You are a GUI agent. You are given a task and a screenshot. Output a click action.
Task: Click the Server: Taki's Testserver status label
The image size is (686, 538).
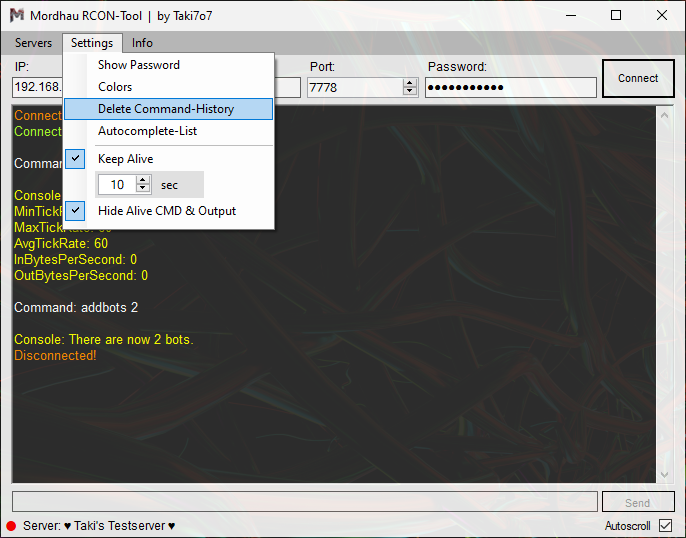99,525
